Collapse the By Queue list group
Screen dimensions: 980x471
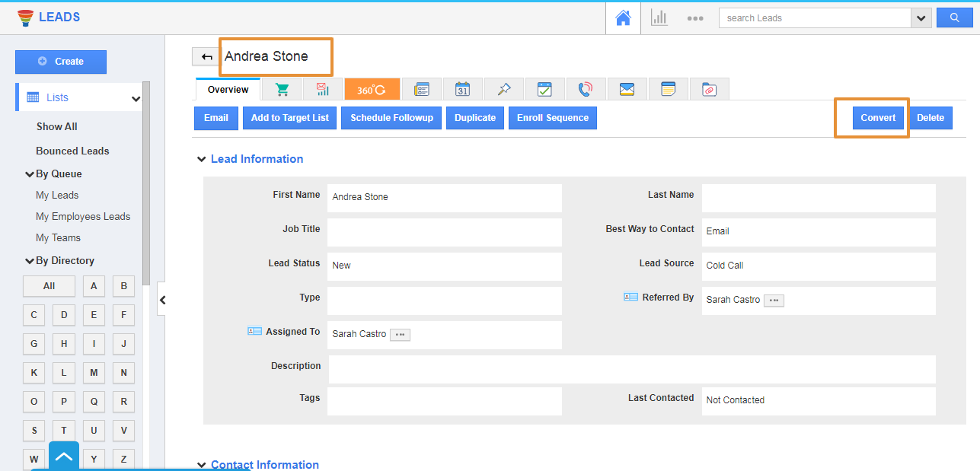pyautogui.click(x=30, y=174)
